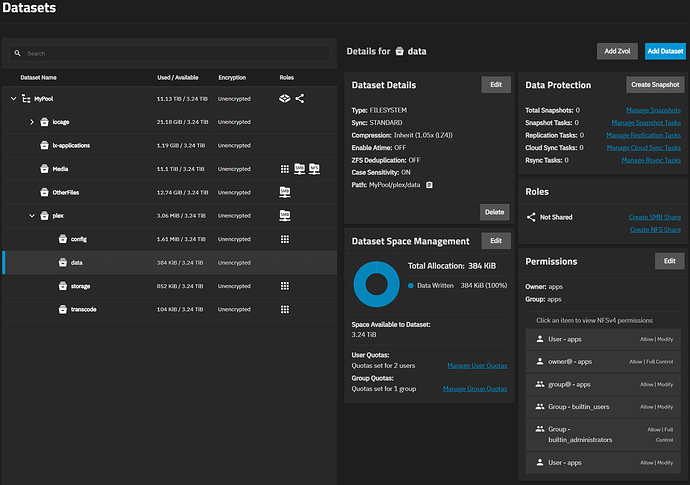This screenshot has height=485, width=690.
Task: Click the NFS share icon in Media row
Action: 314,169
